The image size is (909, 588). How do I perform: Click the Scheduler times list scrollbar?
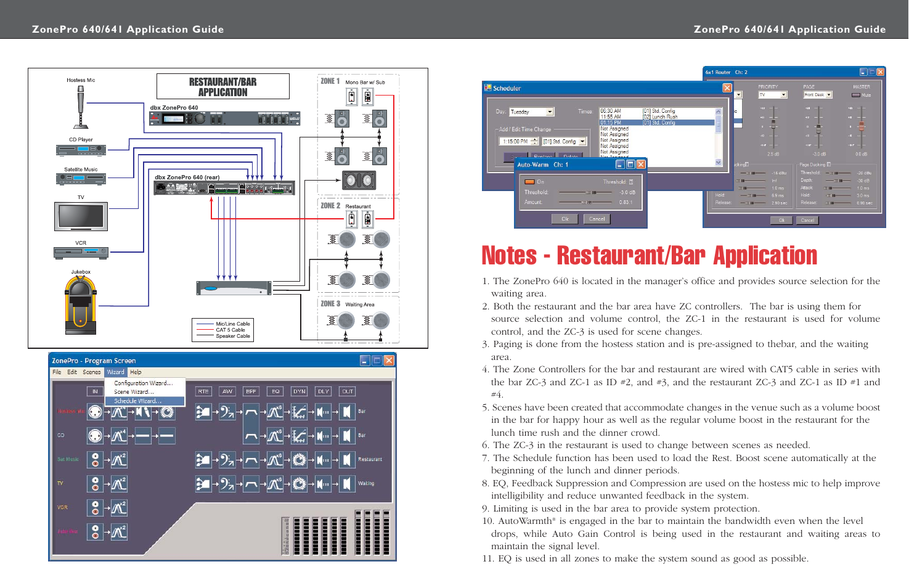tap(718, 137)
